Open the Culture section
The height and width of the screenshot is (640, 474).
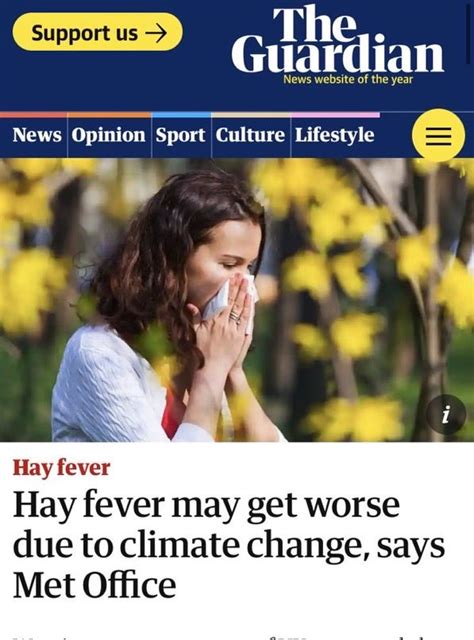tap(250, 135)
